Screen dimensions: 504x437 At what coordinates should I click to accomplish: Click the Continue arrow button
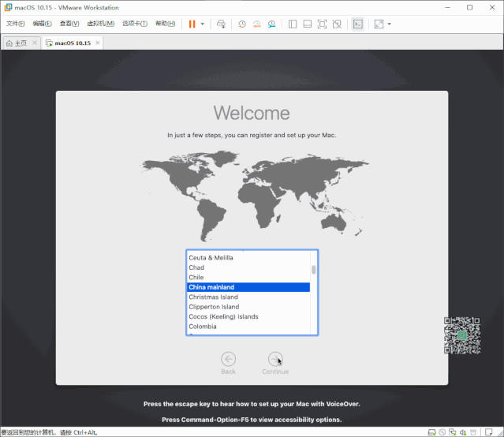pos(275,358)
